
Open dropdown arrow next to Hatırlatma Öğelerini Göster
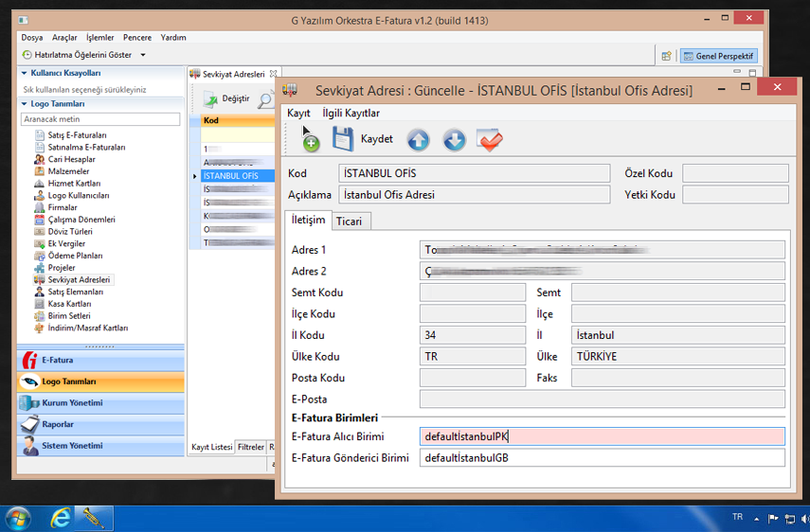click(143, 55)
